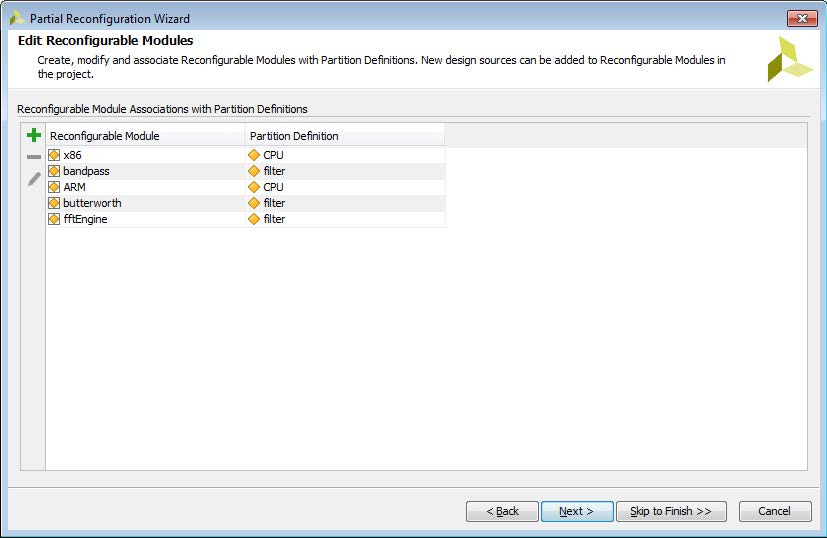The image size is (827, 538).
Task: Edit selected module with pencil icon
Action: (x=34, y=179)
